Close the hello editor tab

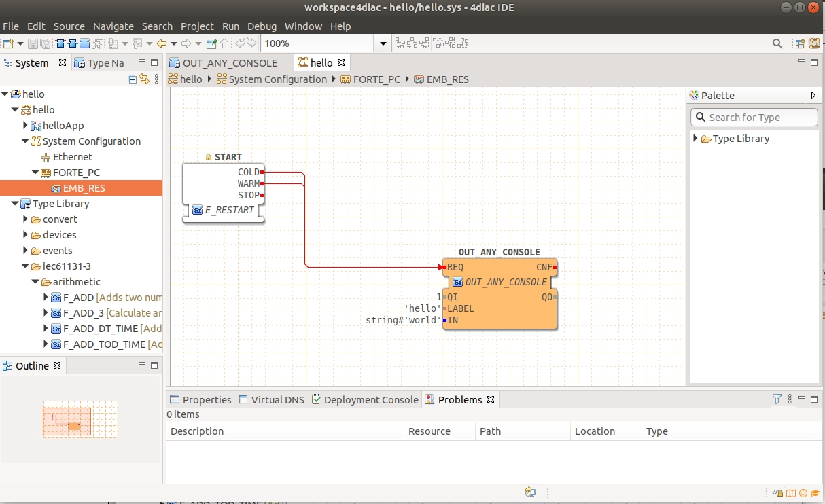[x=341, y=62]
